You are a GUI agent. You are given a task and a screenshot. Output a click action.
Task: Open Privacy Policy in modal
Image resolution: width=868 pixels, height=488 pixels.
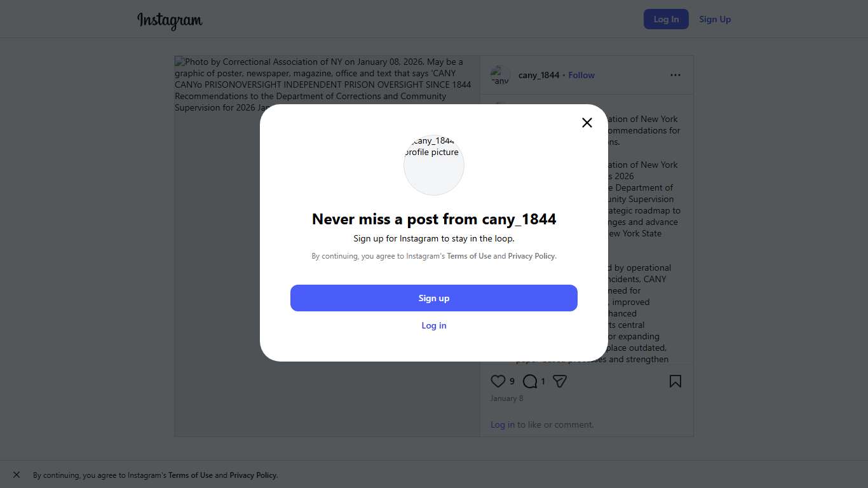click(x=531, y=256)
